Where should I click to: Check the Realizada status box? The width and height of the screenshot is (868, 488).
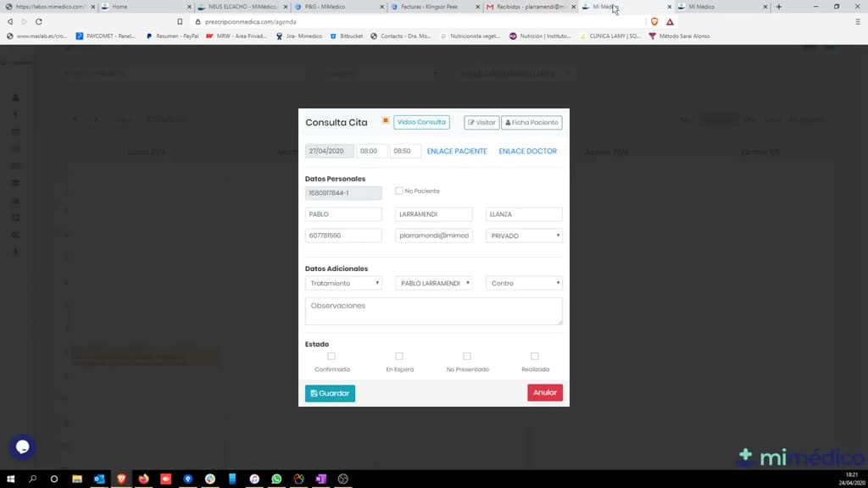pyautogui.click(x=535, y=357)
